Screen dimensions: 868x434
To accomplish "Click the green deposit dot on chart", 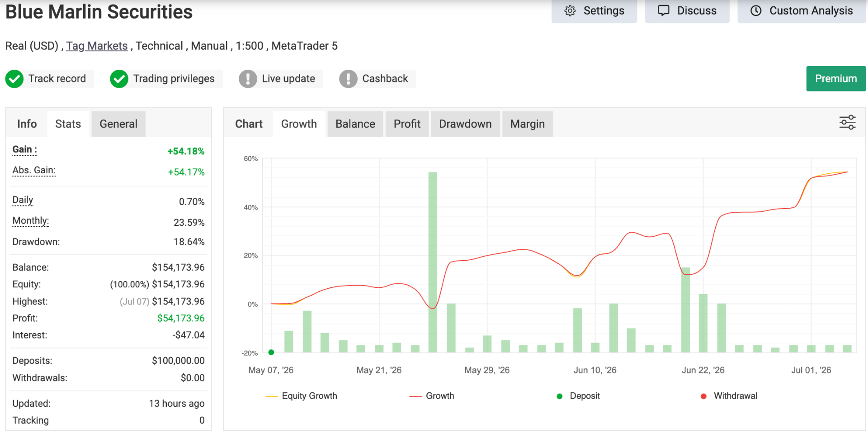I will 271,352.
